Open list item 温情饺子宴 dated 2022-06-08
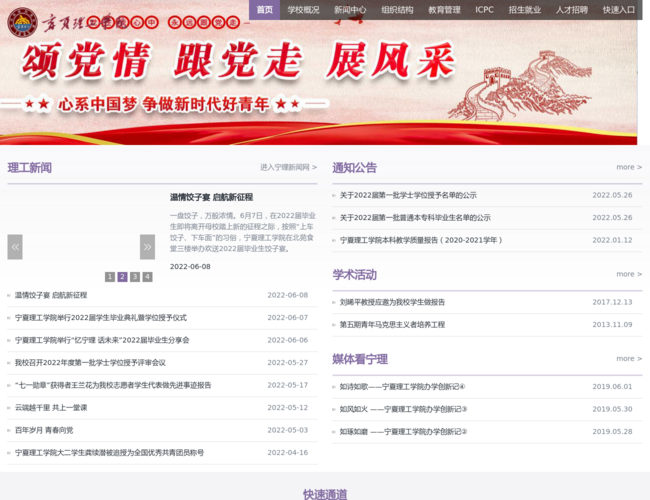Screen dimensions: 650x500 pyautogui.click(x=51, y=295)
